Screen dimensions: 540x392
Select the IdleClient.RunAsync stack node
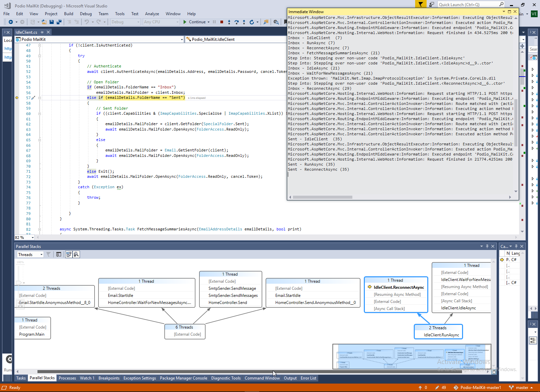tap(441, 335)
